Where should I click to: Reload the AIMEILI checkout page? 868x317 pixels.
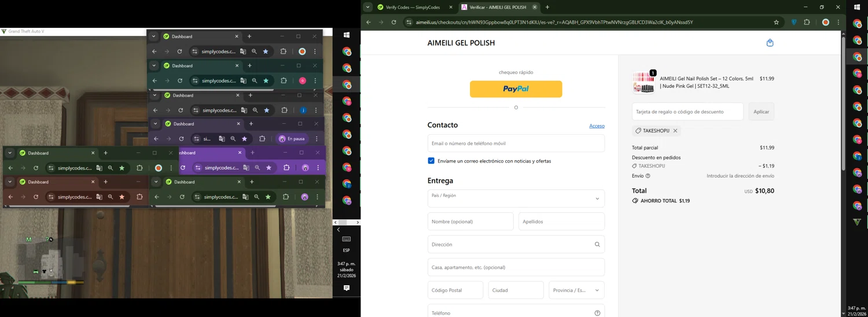click(393, 23)
